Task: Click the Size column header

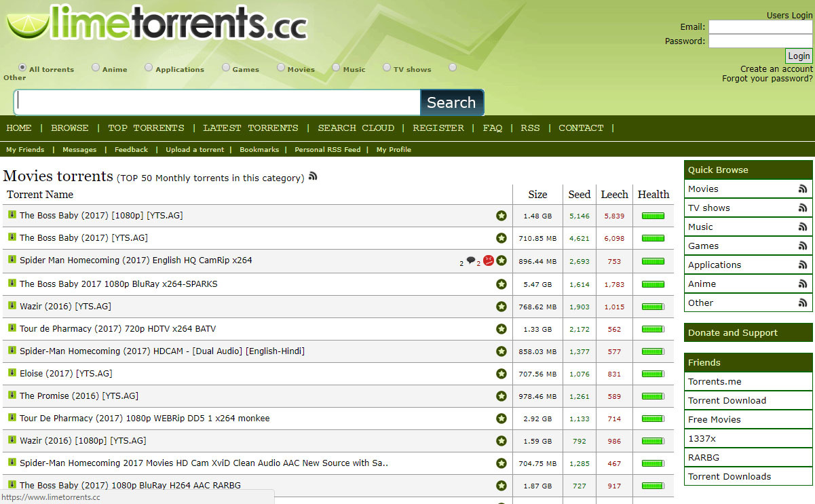Action: (537, 195)
